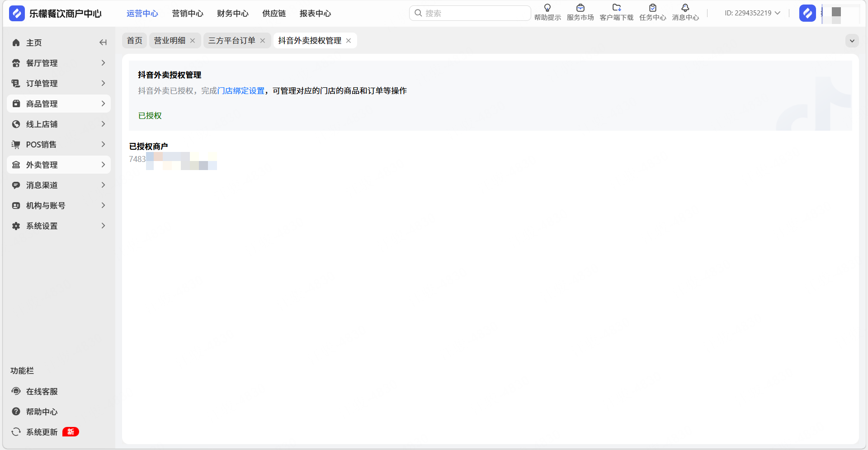Focus the 搜索 search field
This screenshot has width=868, height=450.
[470, 13]
